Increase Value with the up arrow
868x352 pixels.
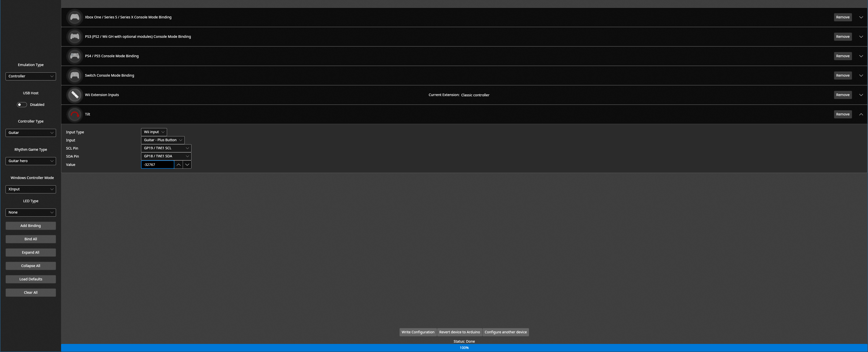click(x=179, y=165)
